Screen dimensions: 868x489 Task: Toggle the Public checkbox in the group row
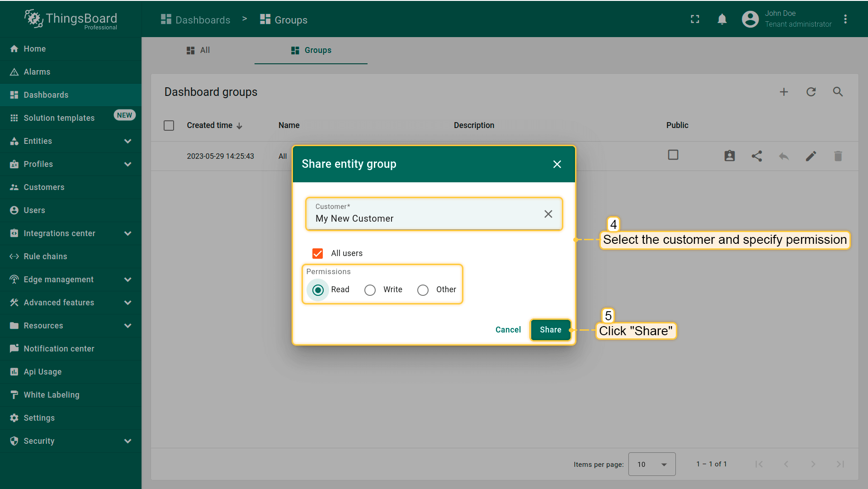point(673,155)
